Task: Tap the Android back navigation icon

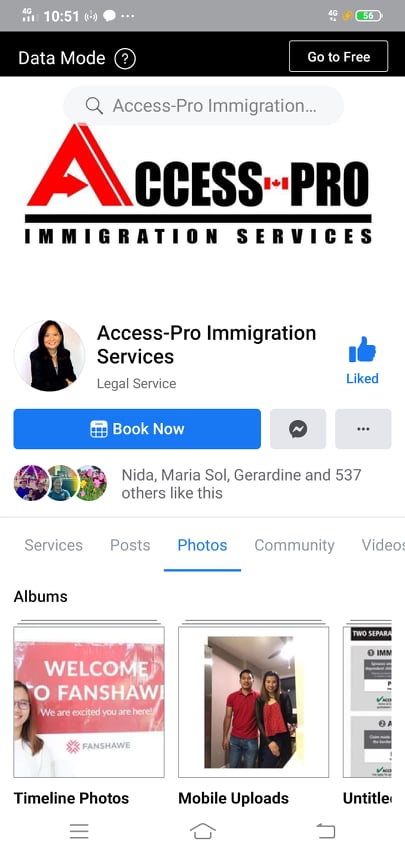Action: [325, 831]
